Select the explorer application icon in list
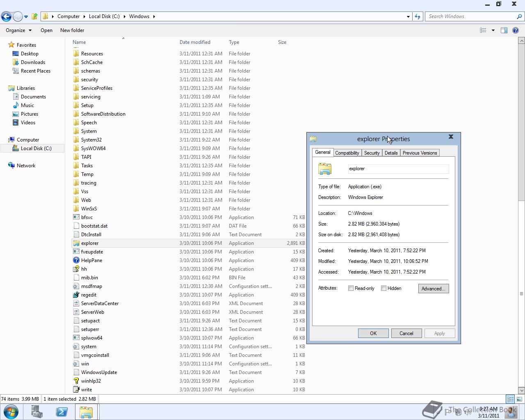The image size is (525, 420). (x=76, y=243)
